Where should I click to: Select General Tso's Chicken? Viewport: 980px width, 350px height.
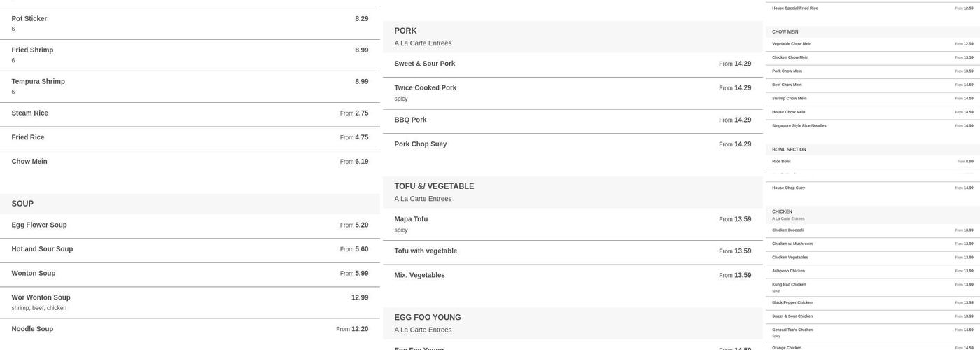click(873, 332)
